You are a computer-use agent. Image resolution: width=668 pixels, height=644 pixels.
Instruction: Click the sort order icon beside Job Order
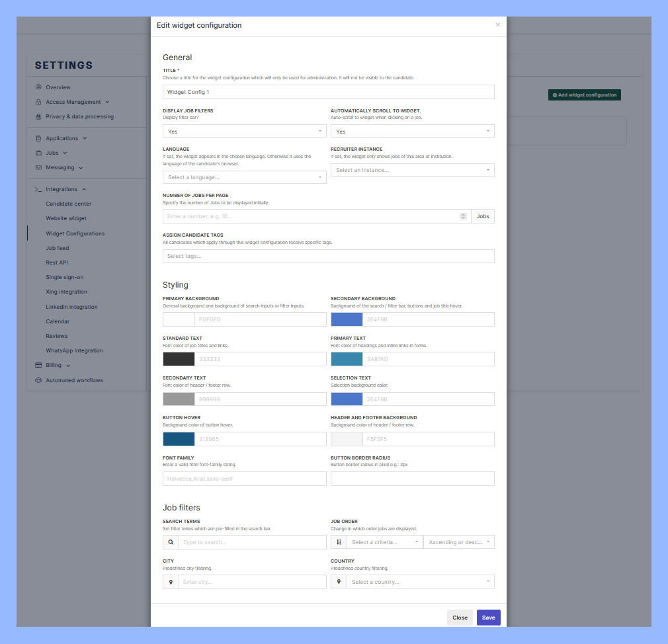pos(338,542)
